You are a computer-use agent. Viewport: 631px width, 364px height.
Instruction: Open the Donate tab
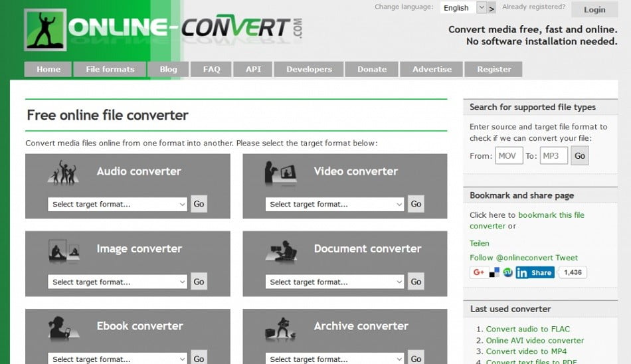coord(372,69)
